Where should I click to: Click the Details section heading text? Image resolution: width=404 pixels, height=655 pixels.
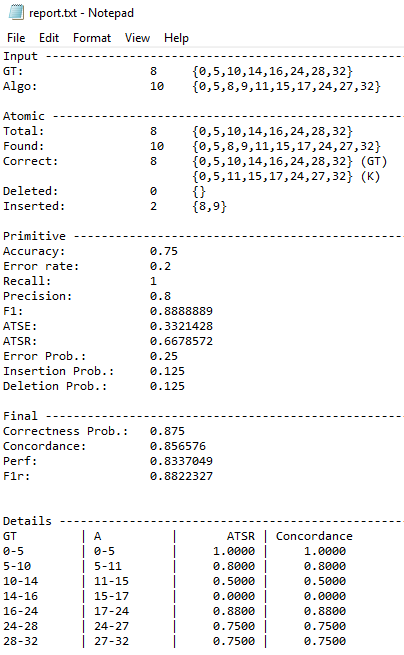click(27, 521)
